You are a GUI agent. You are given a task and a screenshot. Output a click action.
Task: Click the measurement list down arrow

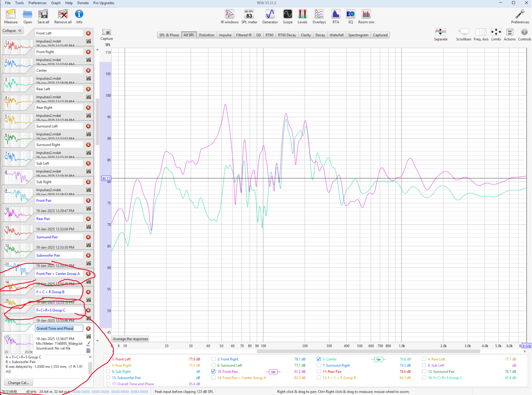(97, 341)
